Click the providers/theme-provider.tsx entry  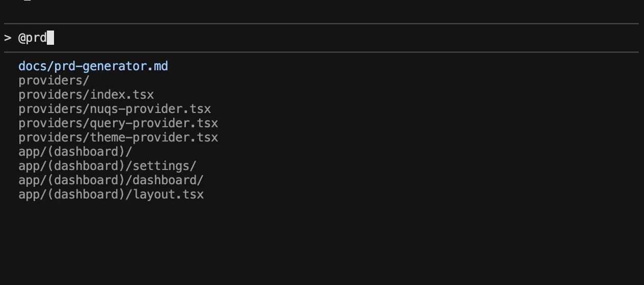[x=118, y=137]
